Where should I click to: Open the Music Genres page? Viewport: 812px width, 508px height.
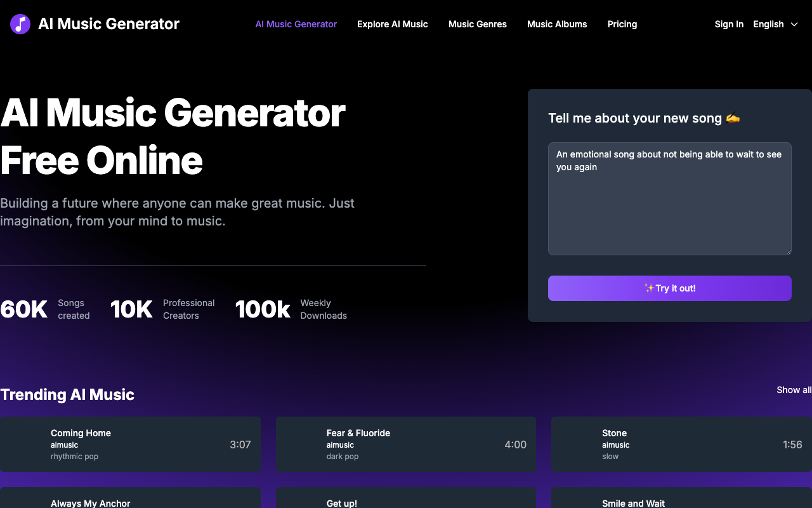(x=478, y=24)
